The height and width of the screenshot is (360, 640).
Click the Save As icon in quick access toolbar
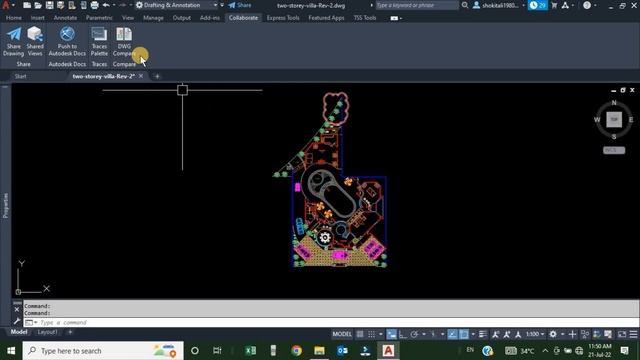tap(60, 5)
